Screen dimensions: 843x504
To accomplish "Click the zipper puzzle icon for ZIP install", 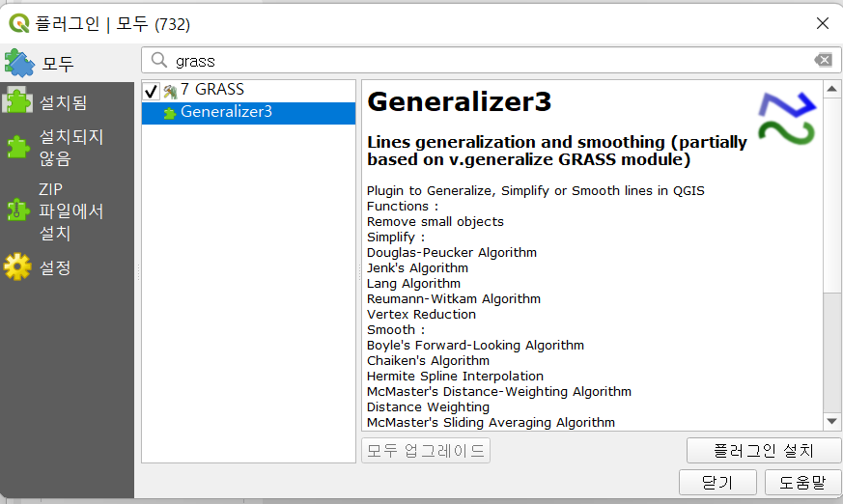I will coord(17,210).
